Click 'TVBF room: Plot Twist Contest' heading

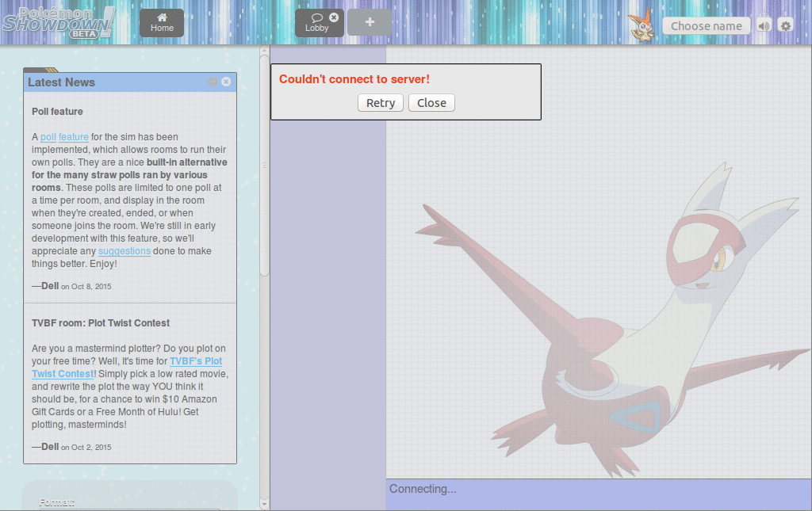pyautogui.click(x=101, y=322)
